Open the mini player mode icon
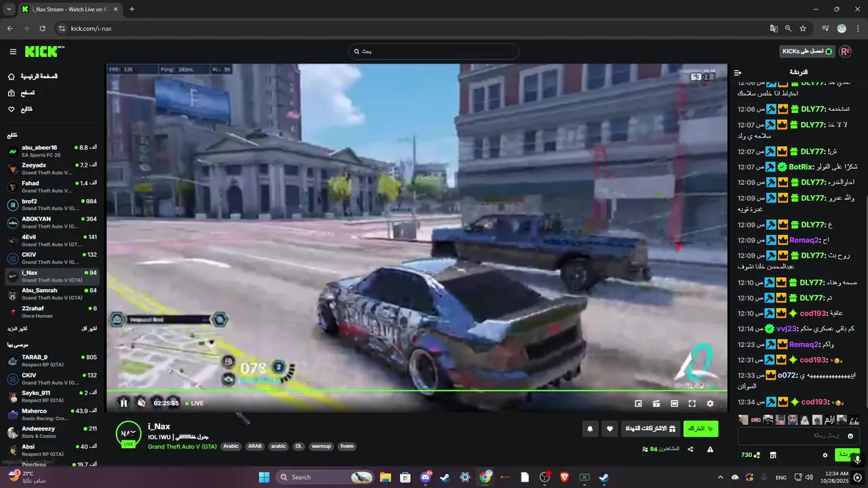Viewport: 868px width, 488px height. pyautogui.click(x=638, y=403)
